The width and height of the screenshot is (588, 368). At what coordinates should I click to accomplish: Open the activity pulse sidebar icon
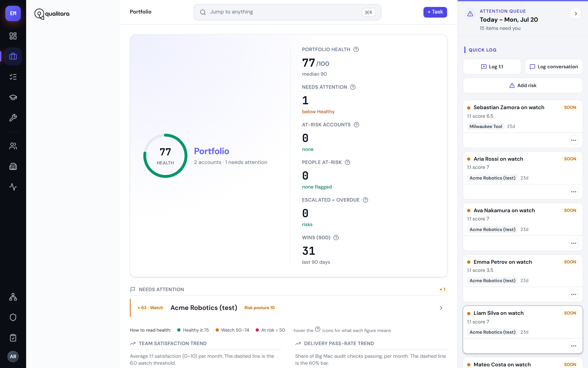[13, 187]
